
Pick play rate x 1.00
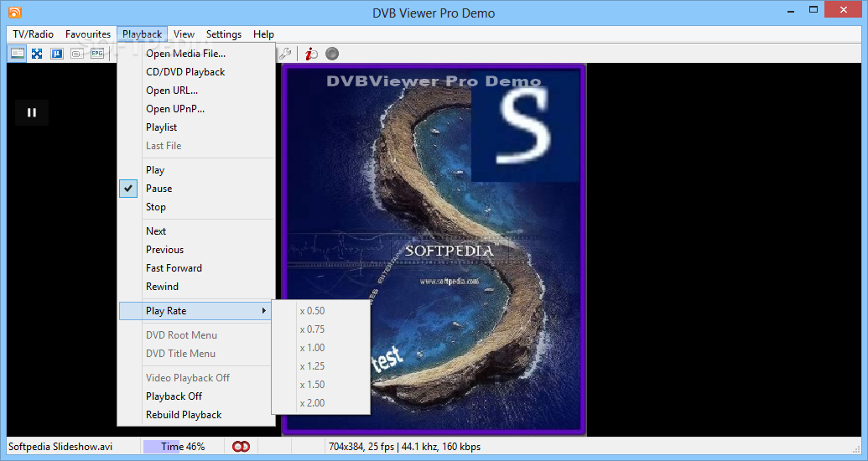[x=320, y=348]
